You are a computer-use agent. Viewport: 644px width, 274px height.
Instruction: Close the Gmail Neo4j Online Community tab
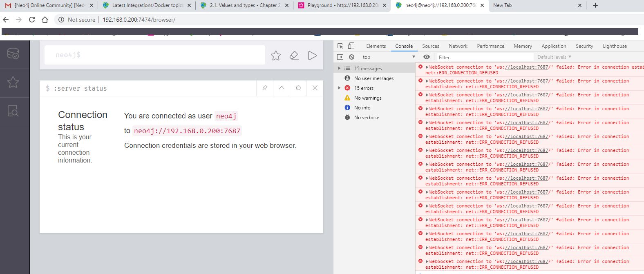92,5
